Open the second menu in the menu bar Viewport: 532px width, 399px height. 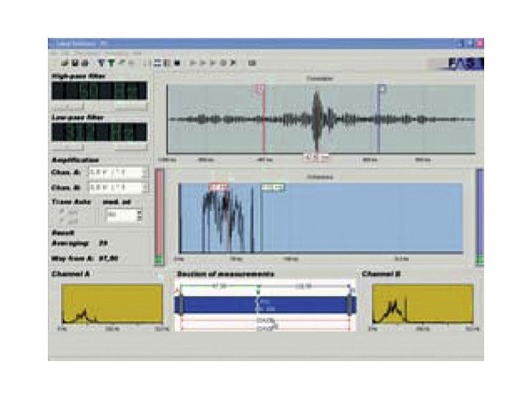tap(65, 53)
